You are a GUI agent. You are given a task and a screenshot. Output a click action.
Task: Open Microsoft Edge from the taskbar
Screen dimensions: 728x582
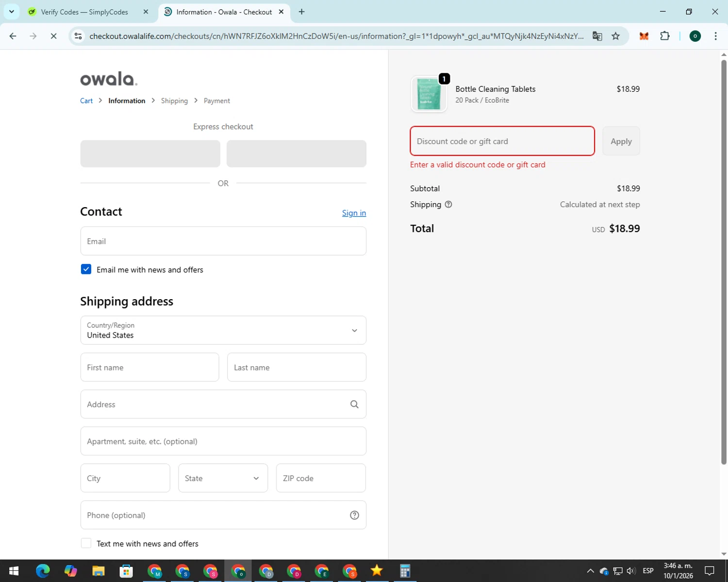(43, 571)
